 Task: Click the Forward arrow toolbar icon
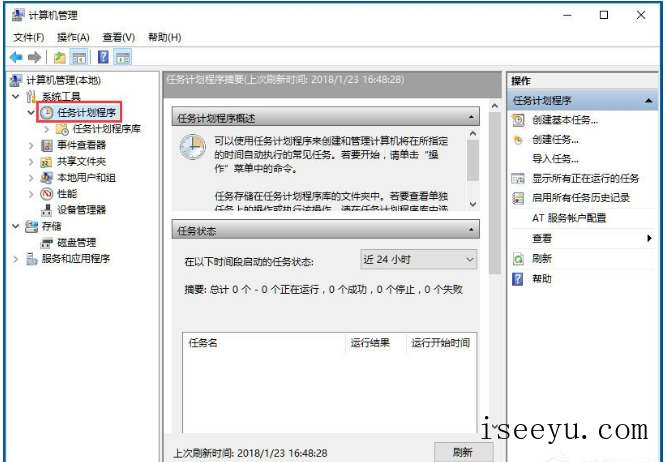(34, 57)
